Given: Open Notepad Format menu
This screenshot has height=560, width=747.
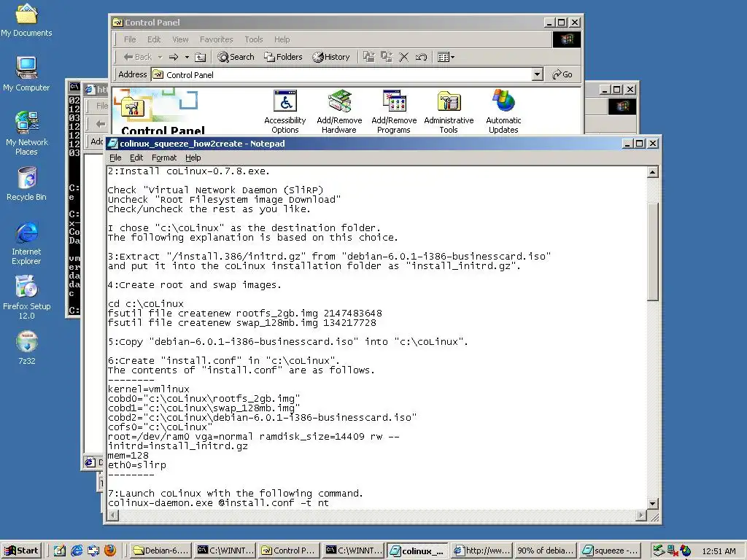Looking at the screenshot, I should point(164,157).
